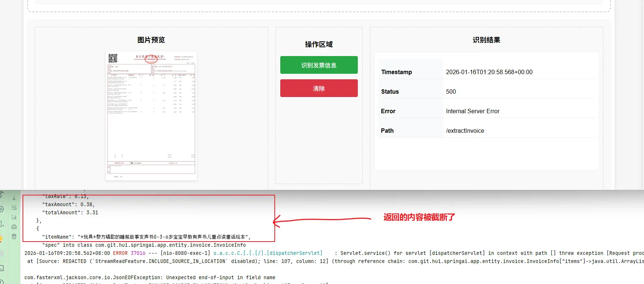Click the 识别结果 panel heading
Image resolution: width=644 pixels, height=284 pixels.
click(486, 40)
